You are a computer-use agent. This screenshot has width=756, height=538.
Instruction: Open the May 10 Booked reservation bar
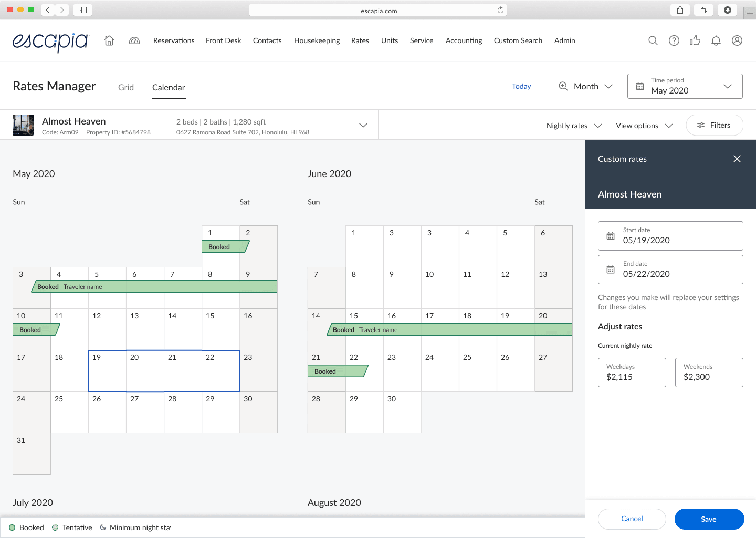(x=36, y=329)
